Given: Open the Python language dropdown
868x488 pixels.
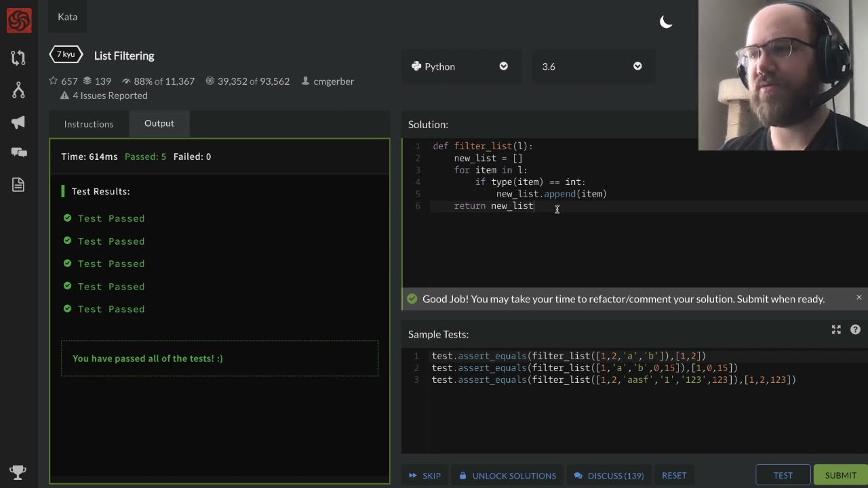Looking at the screenshot, I should point(460,66).
